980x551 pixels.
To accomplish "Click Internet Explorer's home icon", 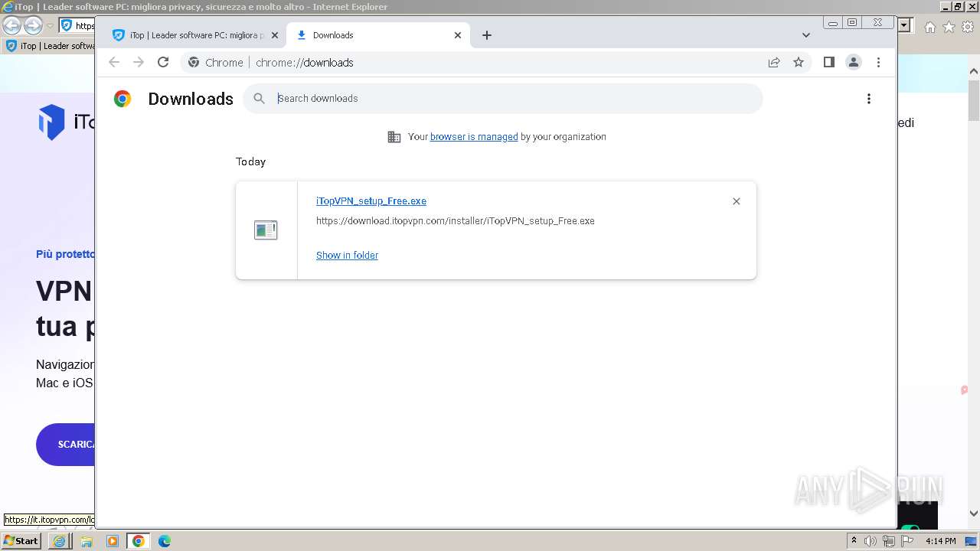I will [930, 27].
